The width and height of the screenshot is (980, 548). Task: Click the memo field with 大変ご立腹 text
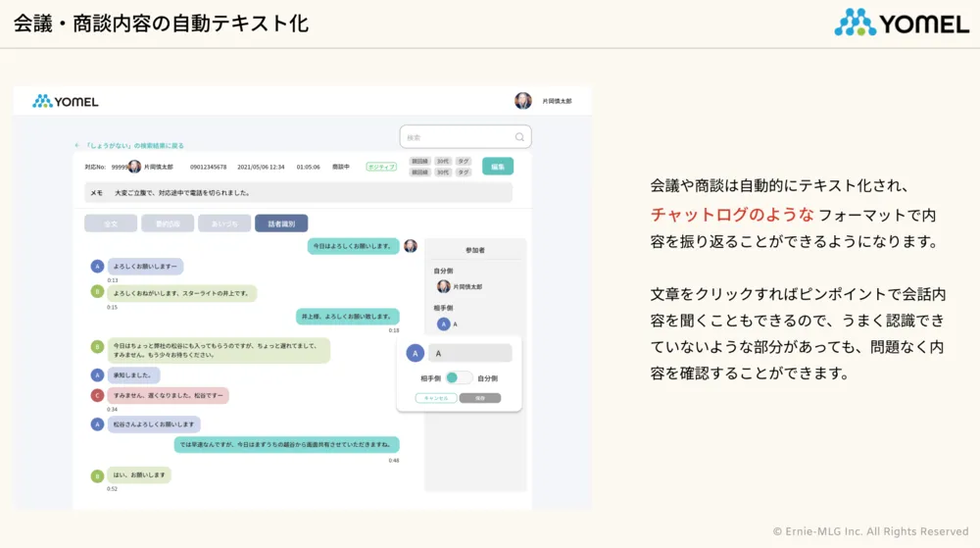298,193
